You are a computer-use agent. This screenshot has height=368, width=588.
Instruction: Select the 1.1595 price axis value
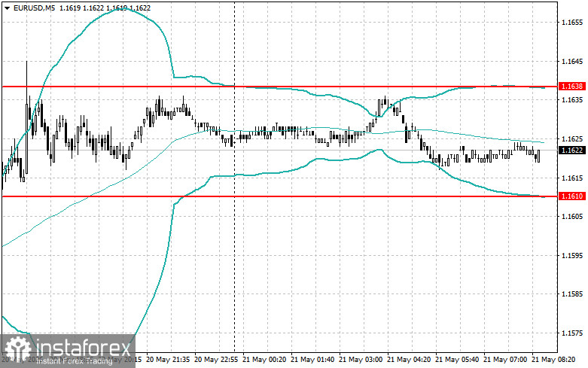(572, 256)
